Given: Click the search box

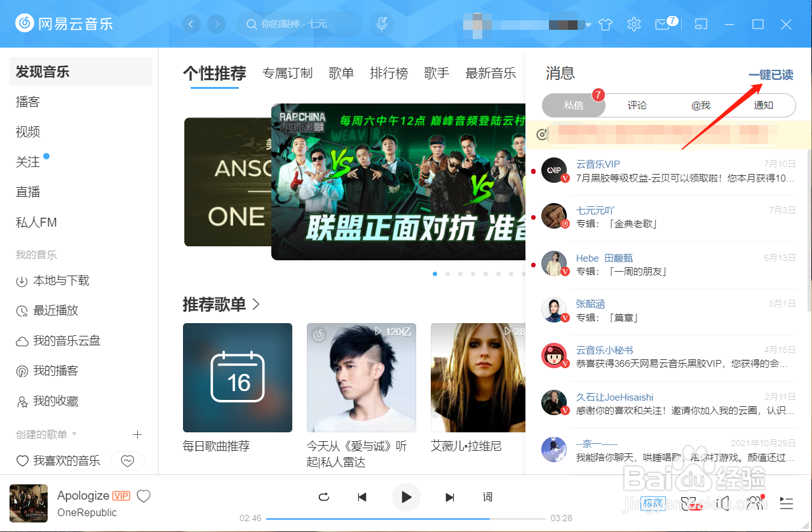Looking at the screenshot, I should (x=299, y=24).
